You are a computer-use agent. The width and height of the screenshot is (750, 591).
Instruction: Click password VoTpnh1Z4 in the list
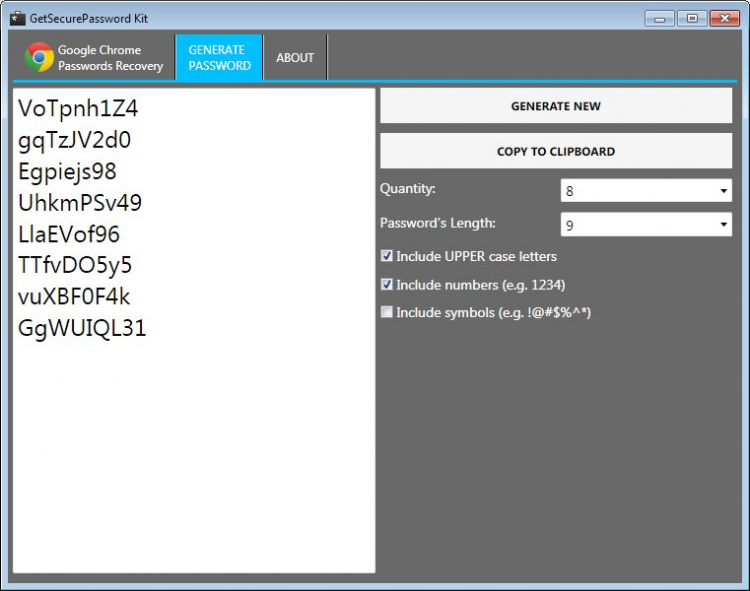[x=78, y=109]
